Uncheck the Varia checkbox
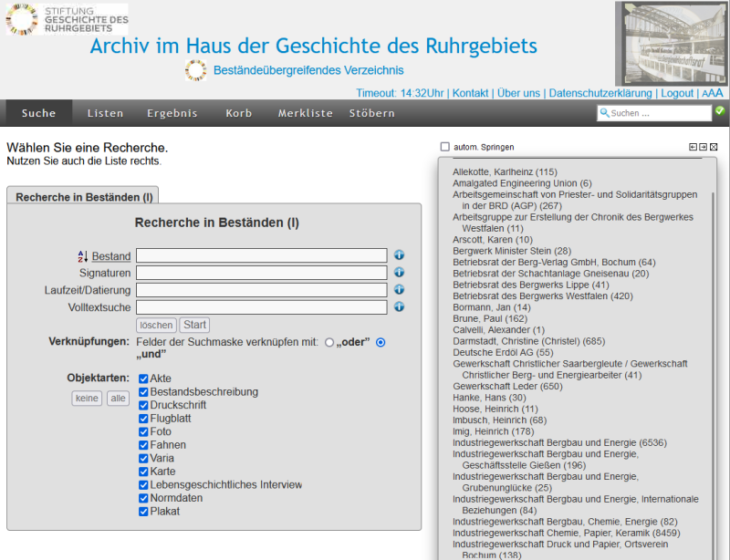This screenshot has width=730, height=560. point(143,459)
